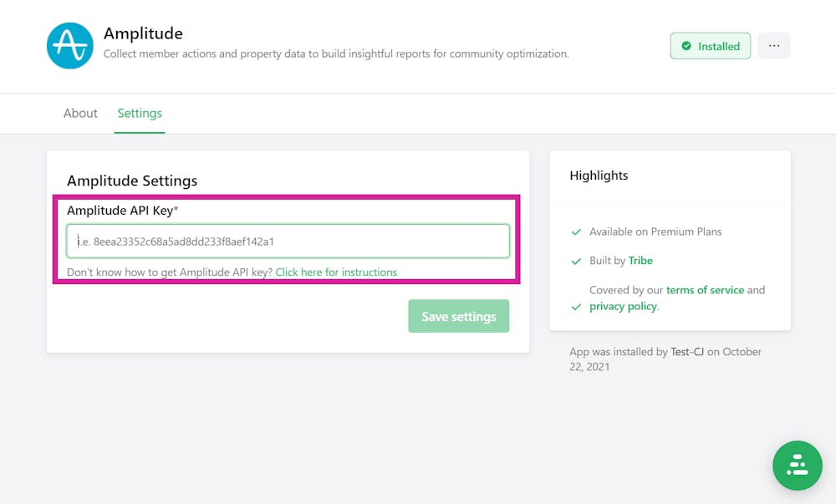Switch to the About tab
This screenshot has height=504, width=836.
point(80,113)
